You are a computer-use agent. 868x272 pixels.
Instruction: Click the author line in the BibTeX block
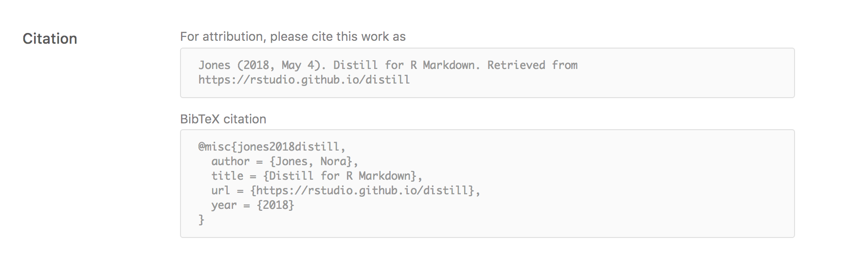pyautogui.click(x=284, y=161)
